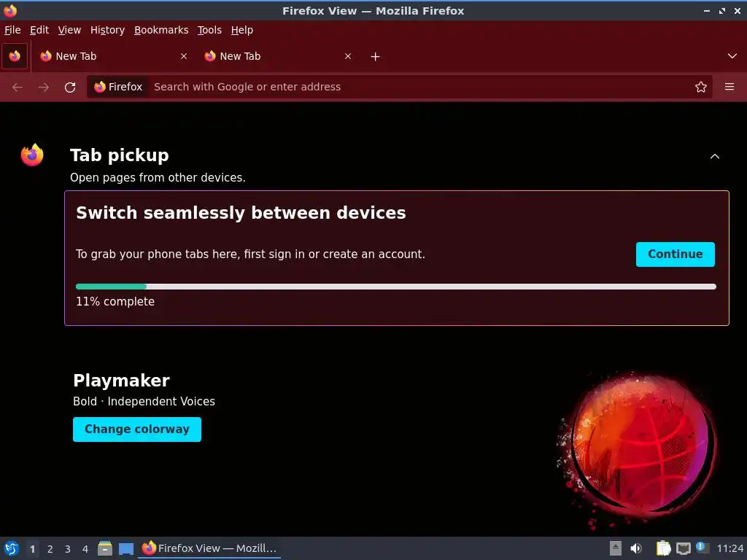Open the View menu

[x=69, y=30]
